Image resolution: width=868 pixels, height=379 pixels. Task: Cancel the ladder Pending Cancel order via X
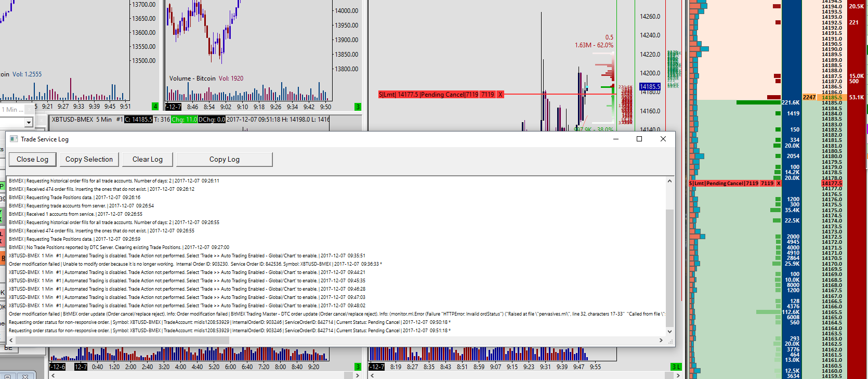779,183
